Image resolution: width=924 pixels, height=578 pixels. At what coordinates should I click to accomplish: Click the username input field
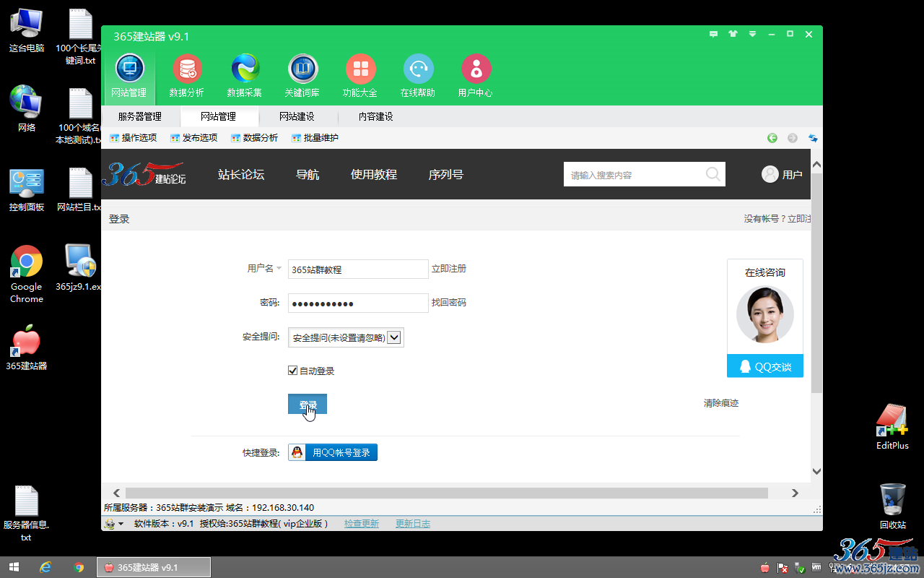[358, 269]
